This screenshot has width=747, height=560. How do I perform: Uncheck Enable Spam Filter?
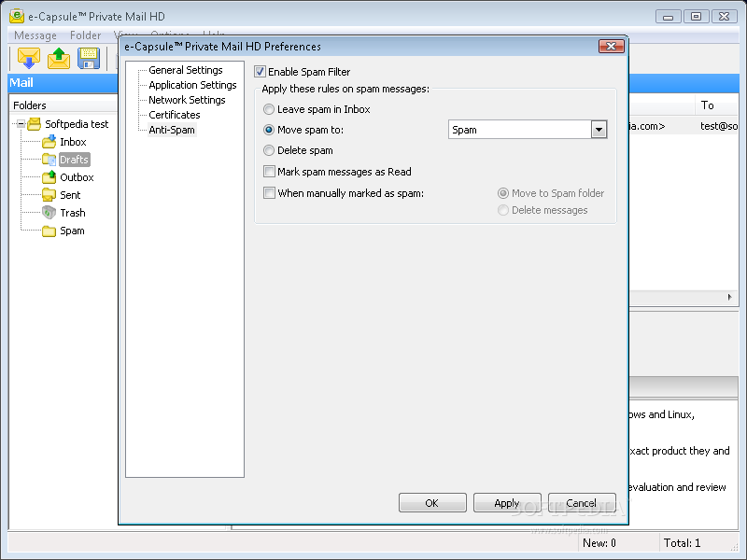[261, 72]
